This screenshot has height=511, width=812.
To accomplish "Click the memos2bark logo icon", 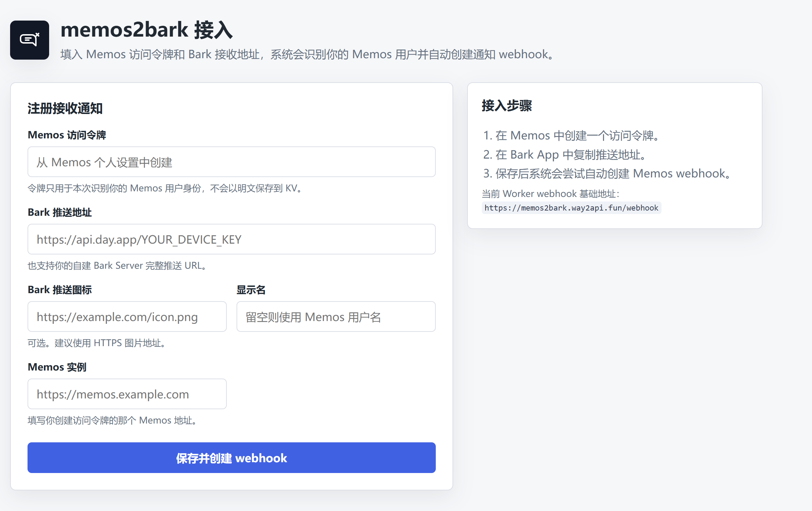I will coord(30,40).
